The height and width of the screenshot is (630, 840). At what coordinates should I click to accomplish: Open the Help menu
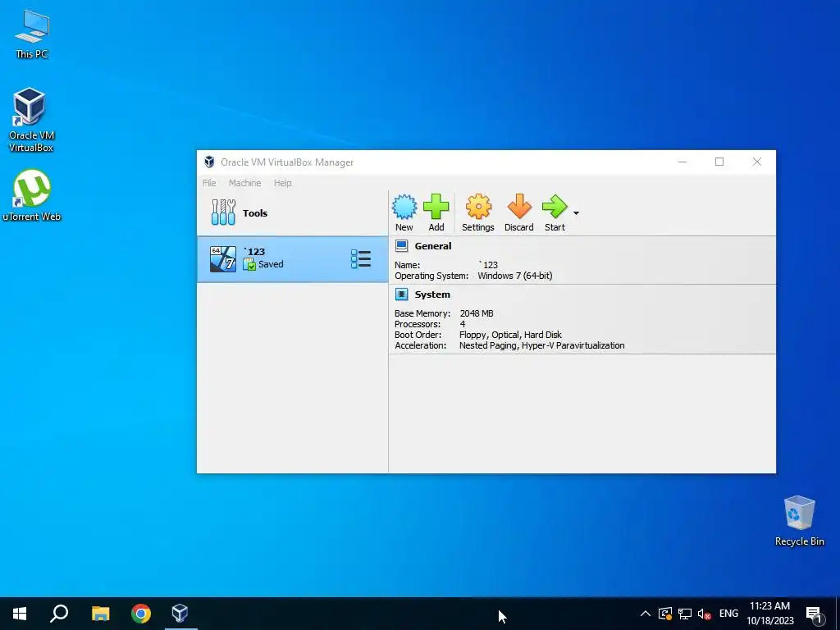point(283,183)
